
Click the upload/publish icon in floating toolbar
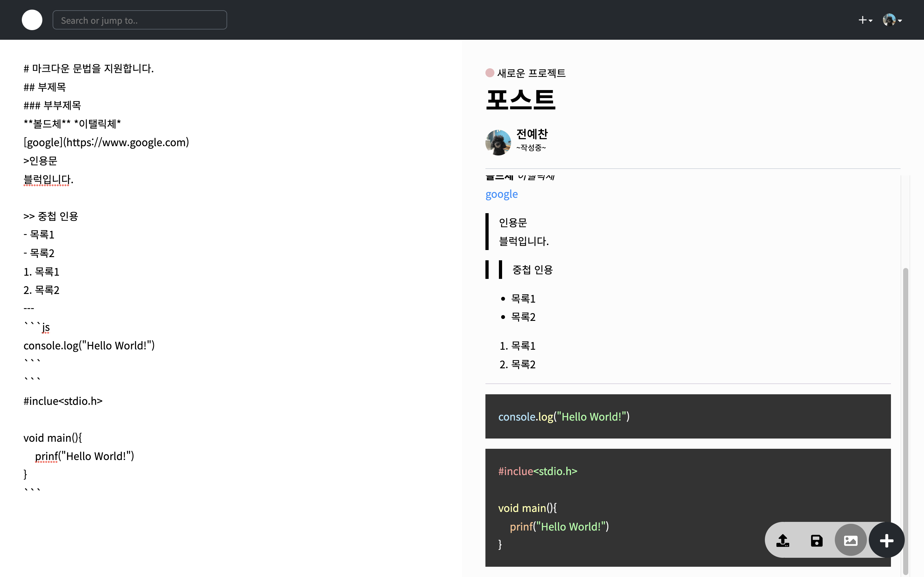pos(783,540)
